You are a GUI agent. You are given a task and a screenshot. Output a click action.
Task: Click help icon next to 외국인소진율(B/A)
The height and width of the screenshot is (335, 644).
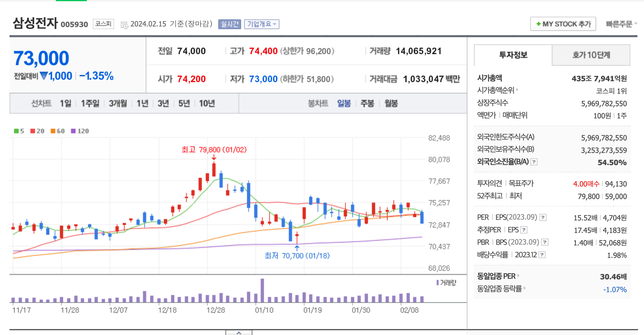(x=534, y=162)
